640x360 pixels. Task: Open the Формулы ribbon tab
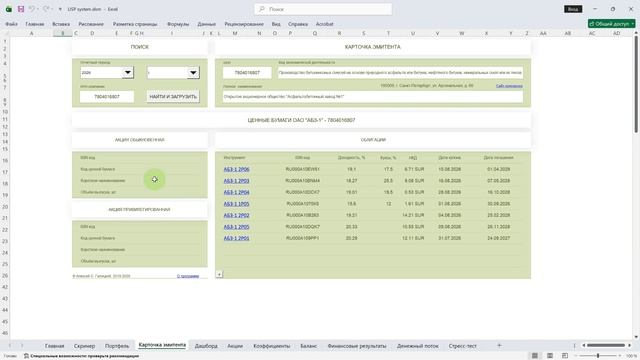178,24
